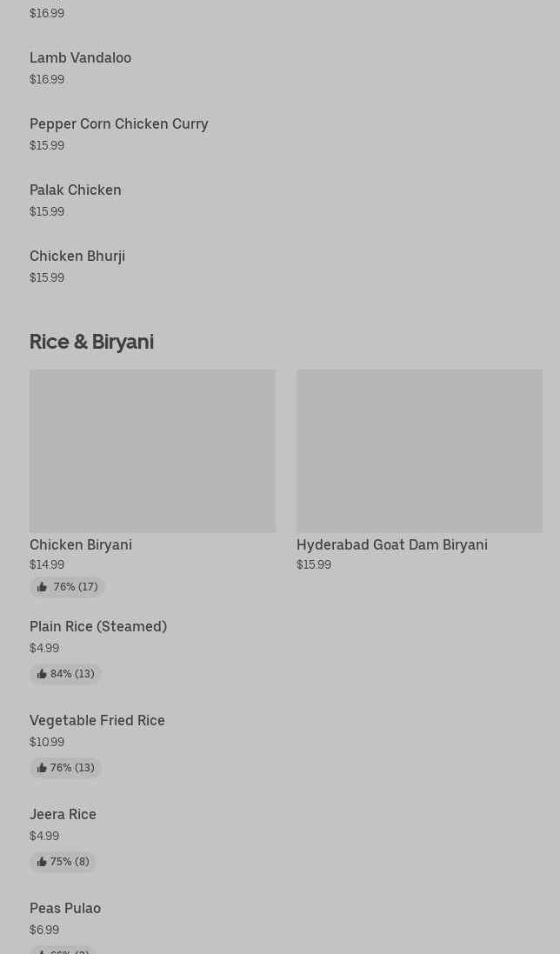The height and width of the screenshot is (954, 560).
Task: Open Pepper Corn Chicken Curry item
Action: (119, 123)
